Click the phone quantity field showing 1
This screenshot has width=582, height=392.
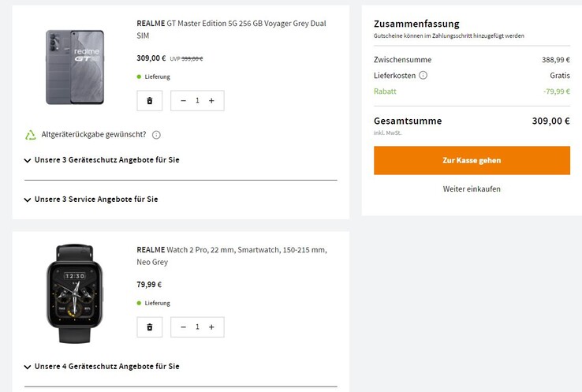[197, 101]
